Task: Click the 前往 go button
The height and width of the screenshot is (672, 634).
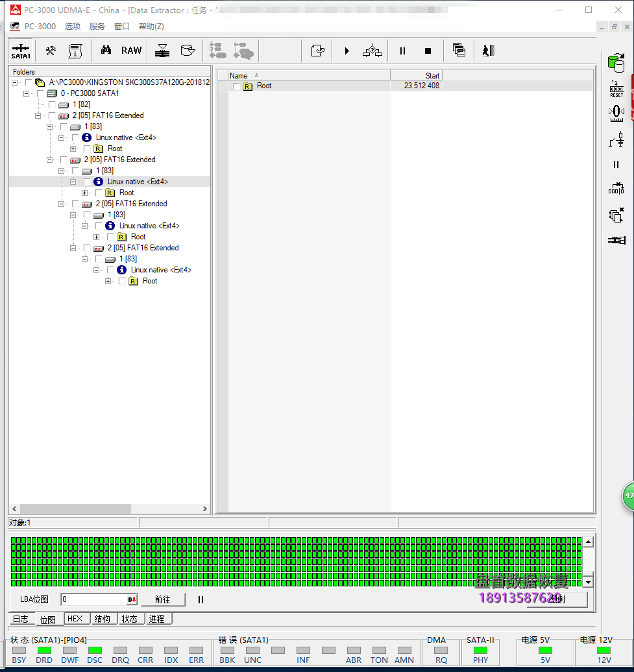Action: [x=163, y=599]
